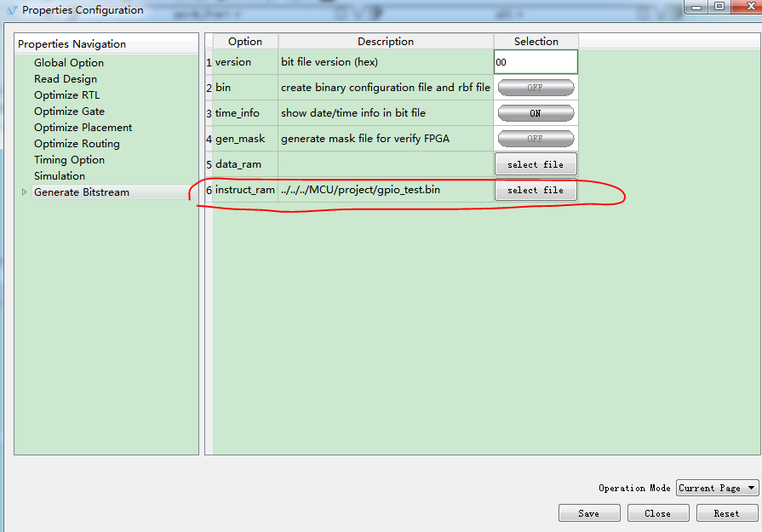Image resolution: width=762 pixels, height=532 pixels.
Task: Click the version hex input field
Action: 536,62
